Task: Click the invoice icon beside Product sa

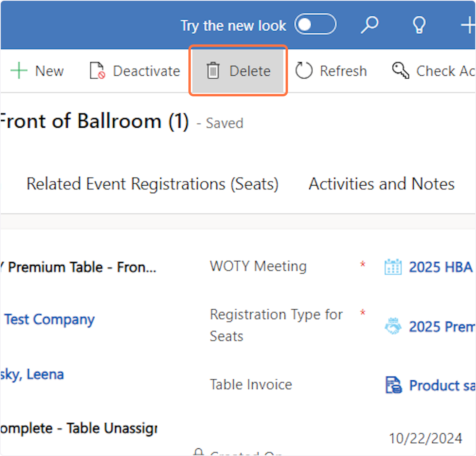Action: coord(393,385)
